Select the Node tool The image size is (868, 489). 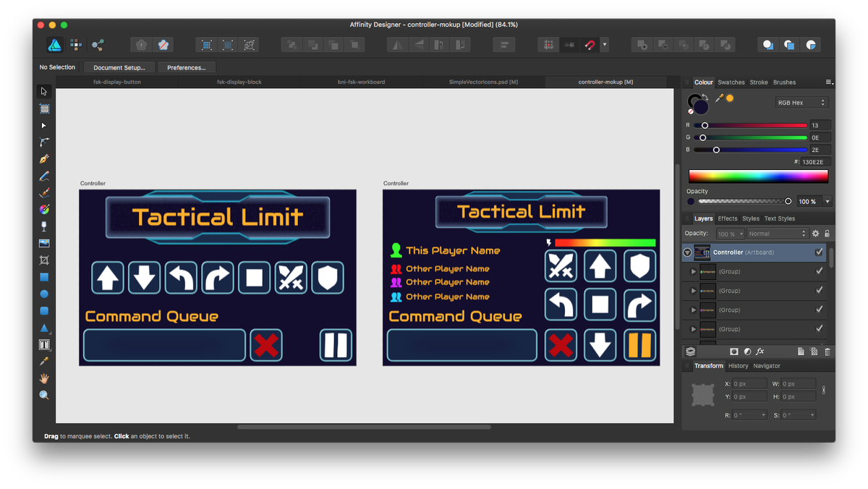[x=44, y=126]
